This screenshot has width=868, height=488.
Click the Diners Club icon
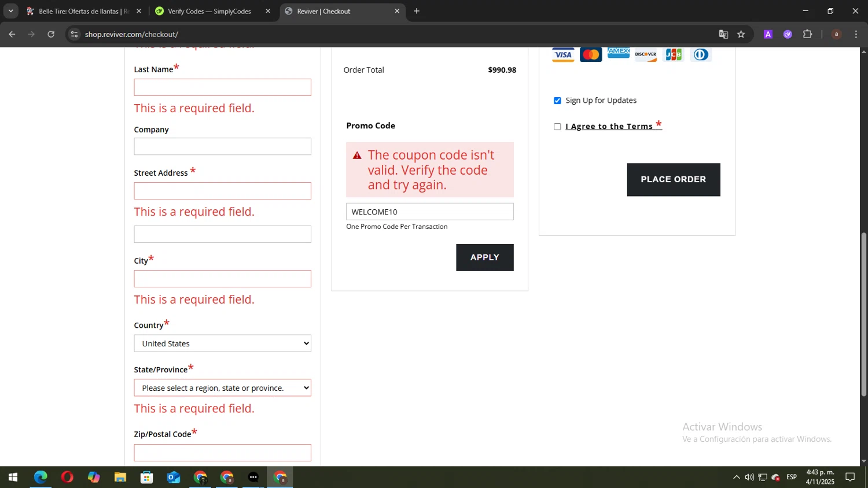click(701, 55)
